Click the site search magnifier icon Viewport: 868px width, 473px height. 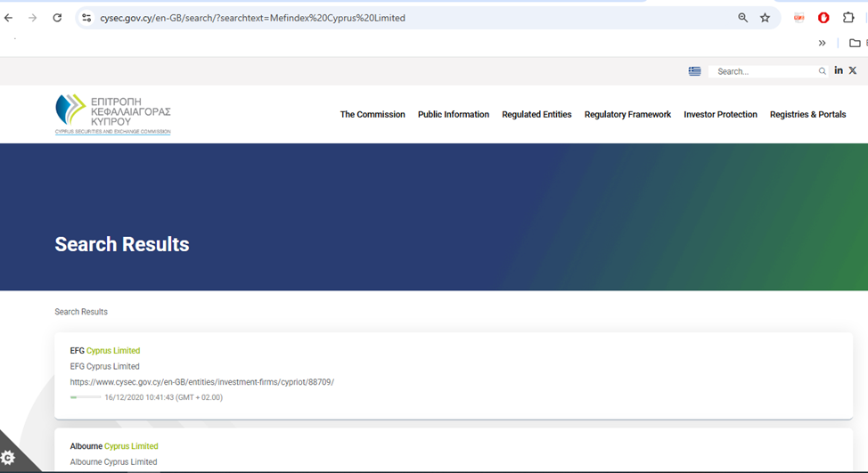[x=822, y=71]
